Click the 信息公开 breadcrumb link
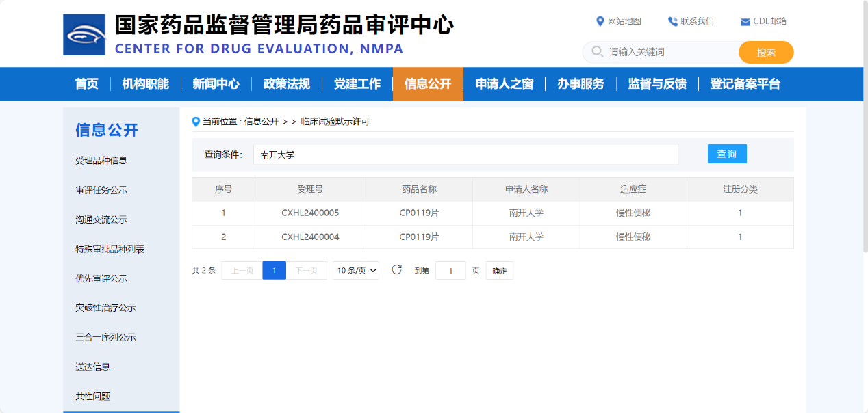 pos(261,122)
